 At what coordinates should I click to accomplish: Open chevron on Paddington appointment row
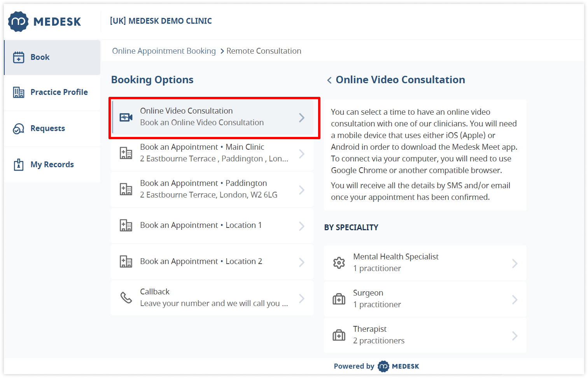(x=302, y=190)
